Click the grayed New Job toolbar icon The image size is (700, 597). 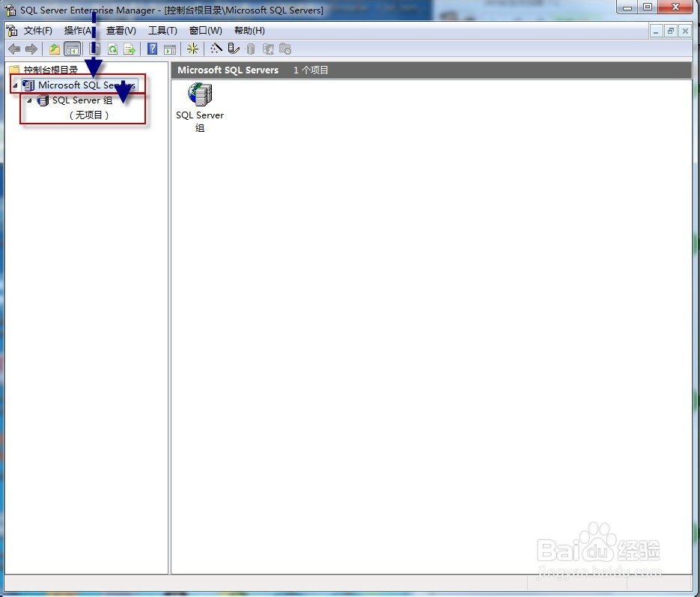(285, 49)
